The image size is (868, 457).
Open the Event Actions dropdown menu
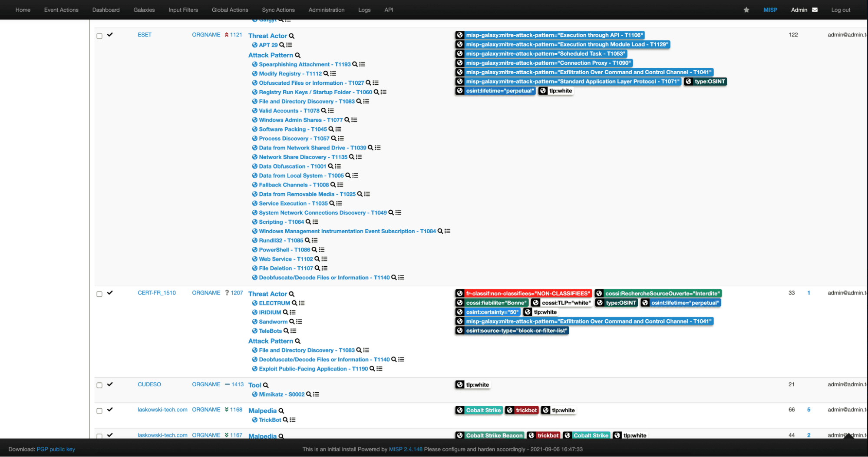click(61, 10)
